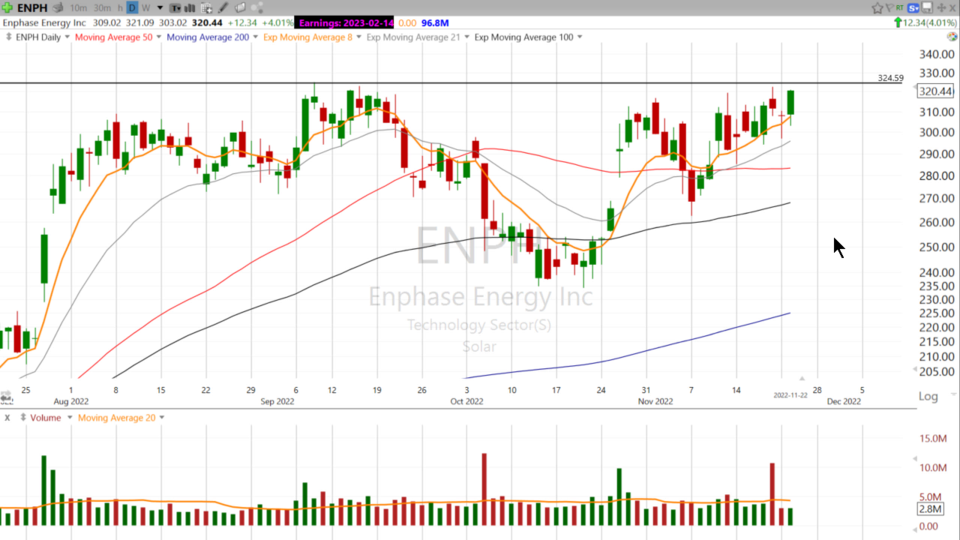Click the color palette icon at chart corner

951,37
